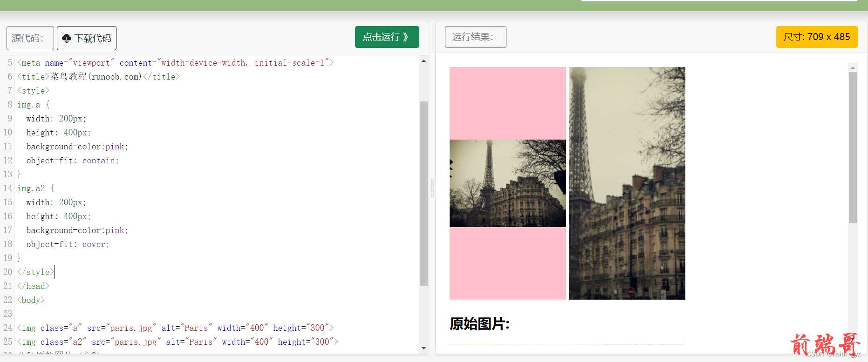Click the 运行结果 label button
The width and height of the screenshot is (868, 362).
[x=476, y=37]
